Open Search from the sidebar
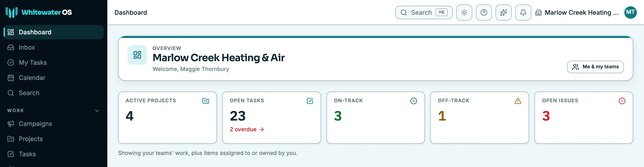 coord(53,93)
